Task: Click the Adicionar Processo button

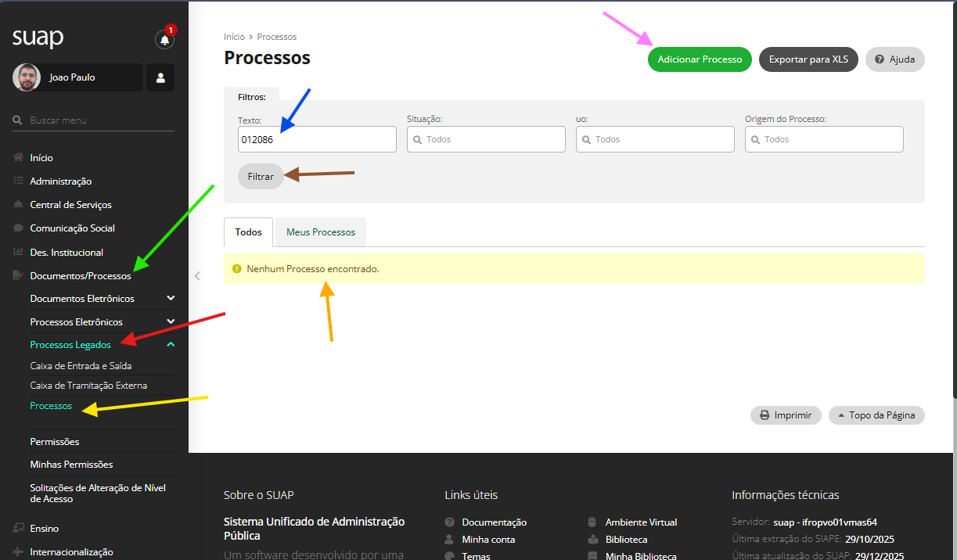Action: tap(700, 59)
